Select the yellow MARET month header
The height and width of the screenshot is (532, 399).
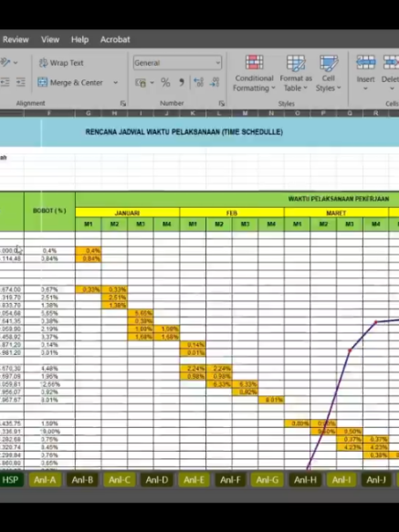click(336, 213)
